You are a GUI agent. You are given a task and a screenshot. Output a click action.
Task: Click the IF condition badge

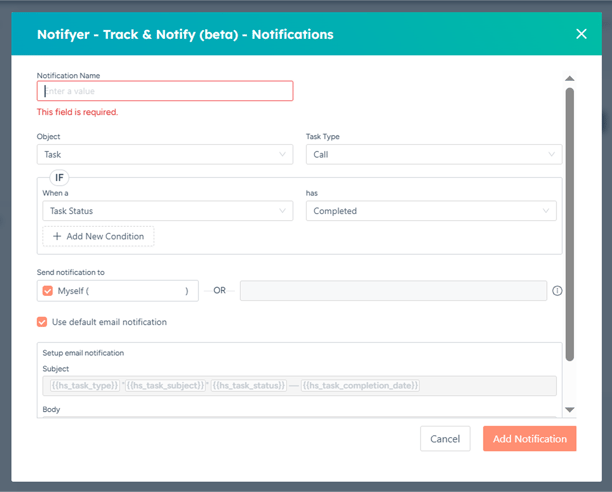tap(59, 178)
